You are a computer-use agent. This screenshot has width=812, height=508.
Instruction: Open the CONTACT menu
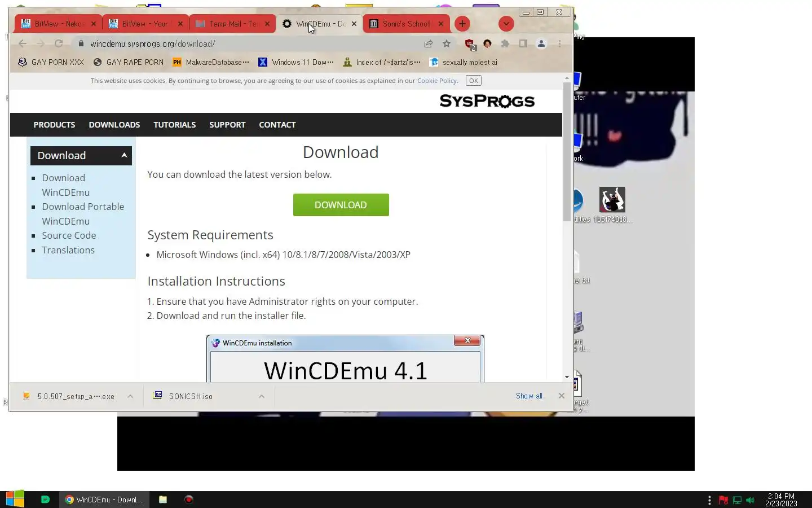click(x=277, y=125)
